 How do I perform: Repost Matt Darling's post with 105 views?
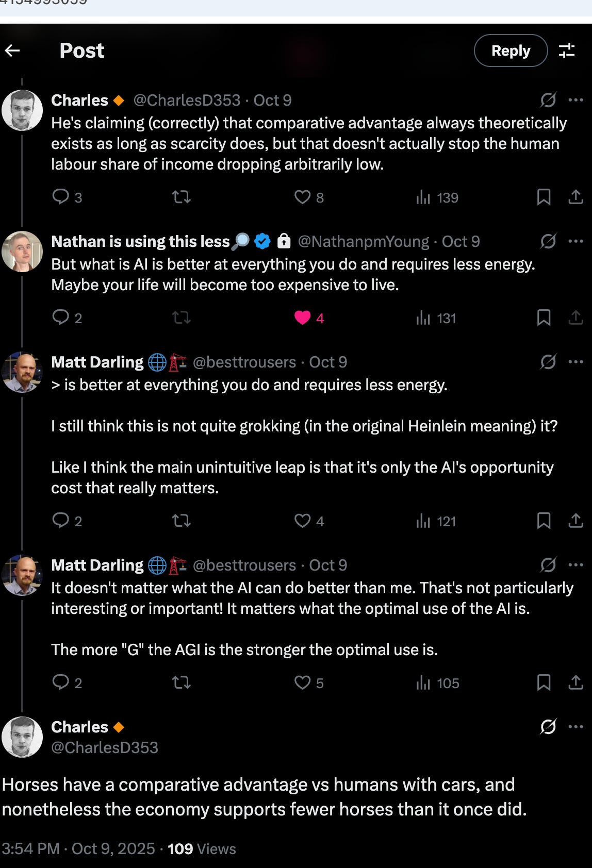click(181, 683)
